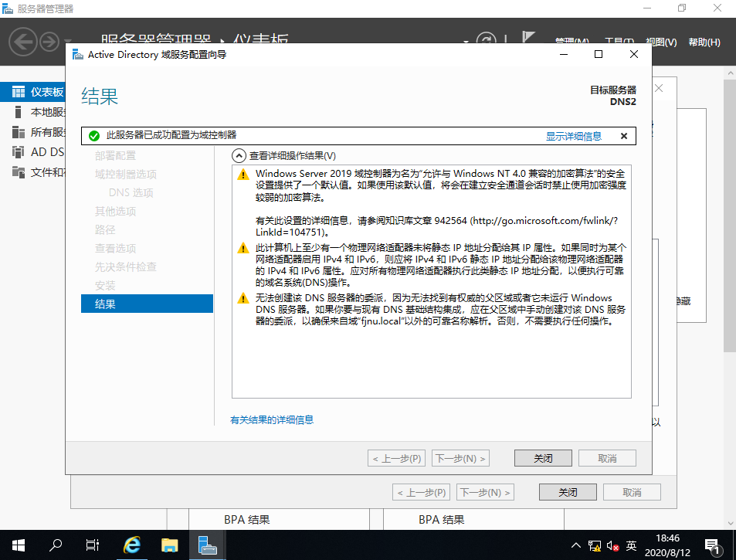Click 上一步(P) in the background wizard
Screen dimensions: 736x560
point(422,492)
